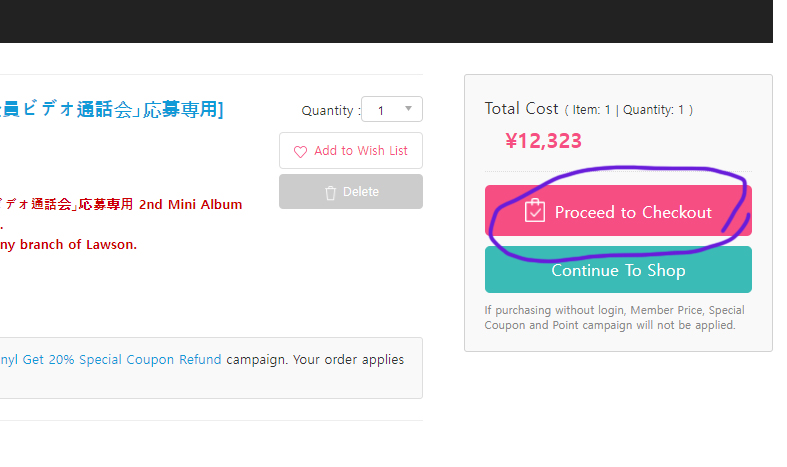Click the Item: 1 | Quantity: 1 summary
Viewport: 787px width, 467px height.
click(628, 109)
